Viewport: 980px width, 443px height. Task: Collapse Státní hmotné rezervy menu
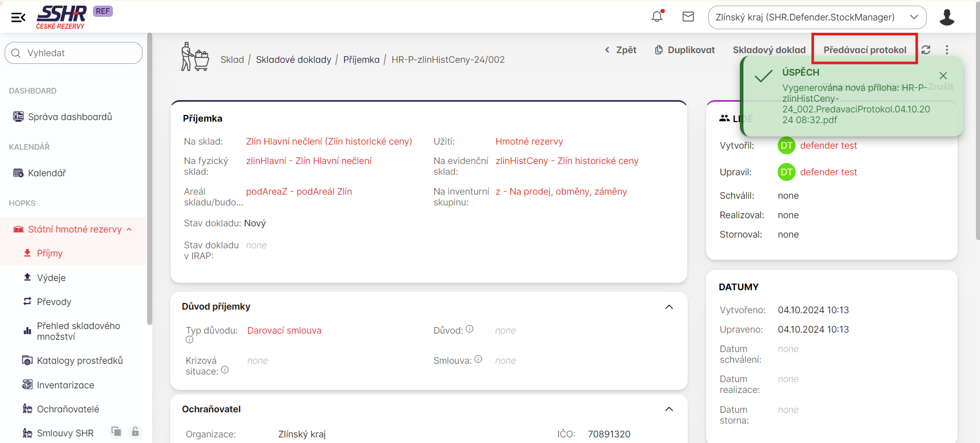click(129, 229)
